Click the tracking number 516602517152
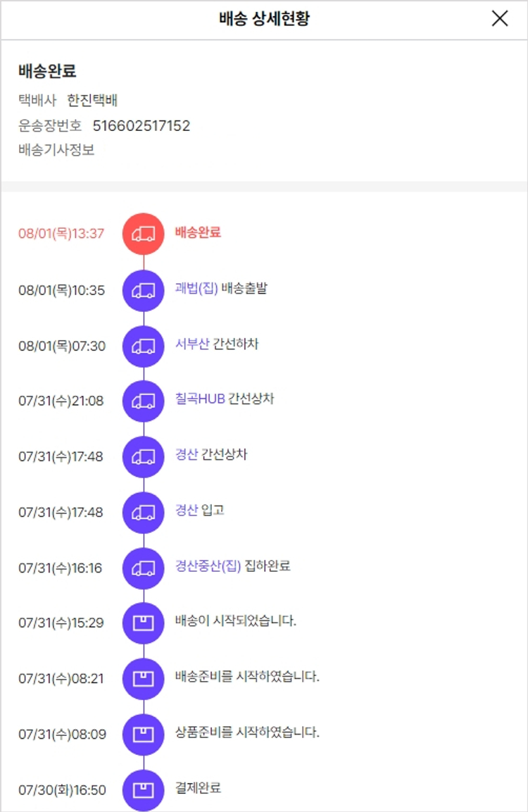Screen dimensions: 528x812 point(142,126)
